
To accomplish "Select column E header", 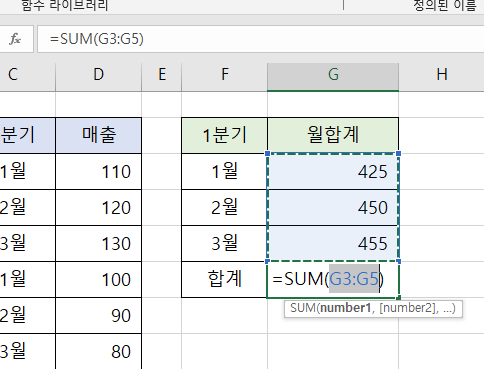I will tap(162, 74).
